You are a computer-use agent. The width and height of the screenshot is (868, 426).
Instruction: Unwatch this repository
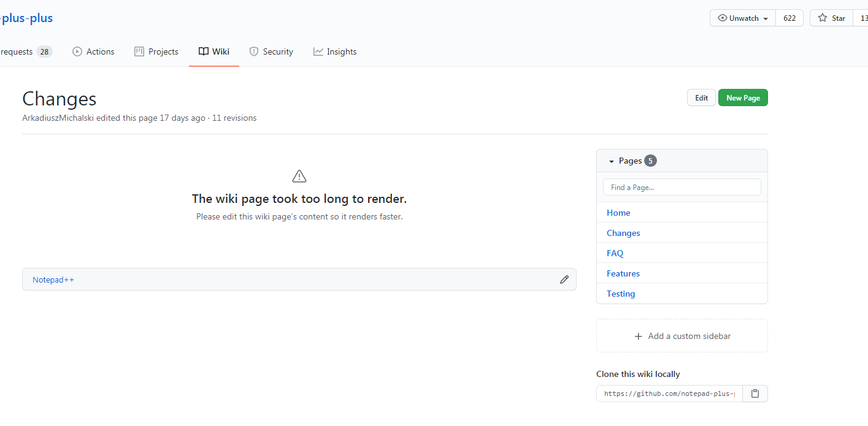point(739,18)
